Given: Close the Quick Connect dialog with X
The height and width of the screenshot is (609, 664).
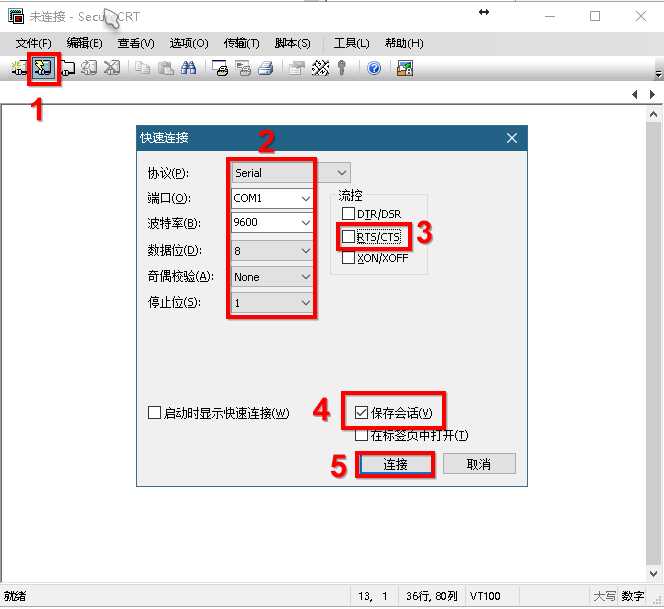Looking at the screenshot, I should pyautogui.click(x=512, y=138).
